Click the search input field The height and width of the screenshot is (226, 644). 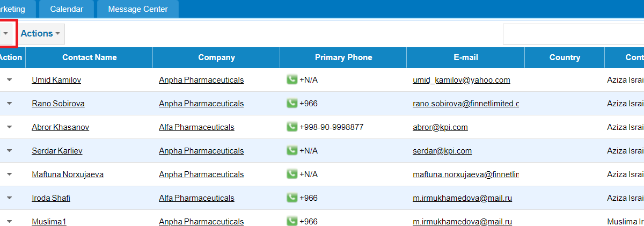[x=573, y=34]
